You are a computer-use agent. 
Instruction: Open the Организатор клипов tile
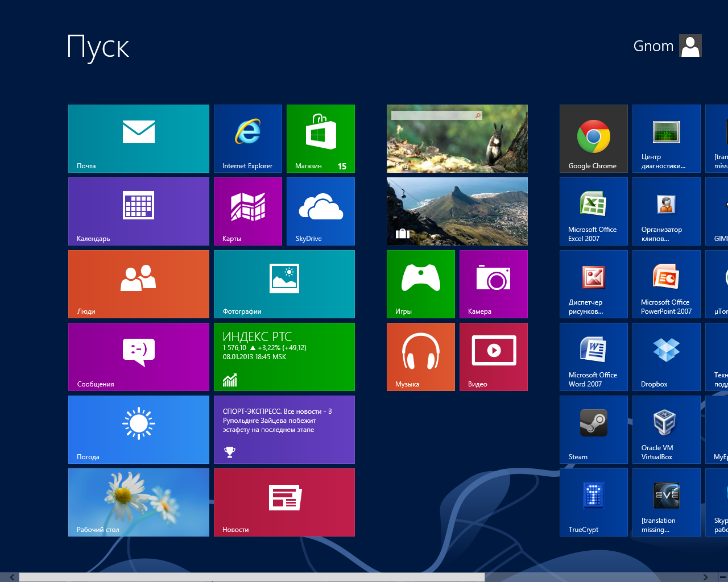[x=667, y=211]
